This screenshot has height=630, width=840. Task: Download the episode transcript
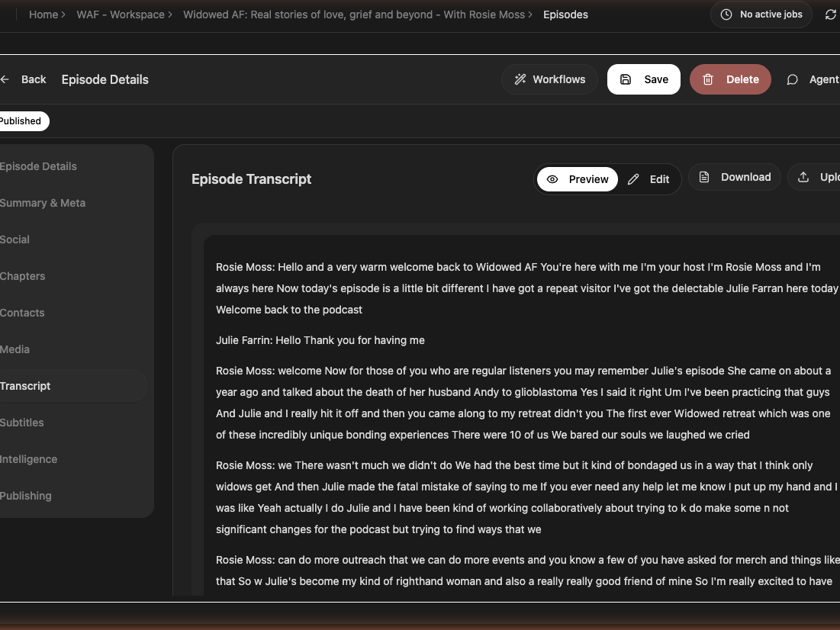tap(735, 177)
